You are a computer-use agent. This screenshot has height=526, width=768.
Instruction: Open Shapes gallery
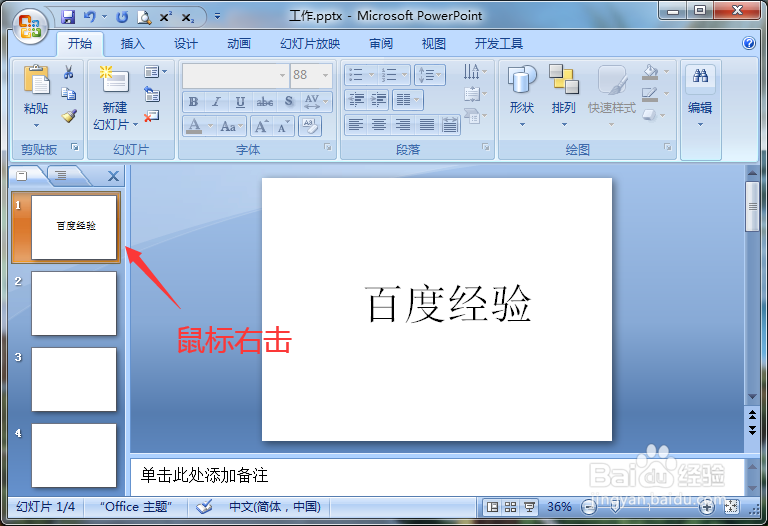pos(522,96)
